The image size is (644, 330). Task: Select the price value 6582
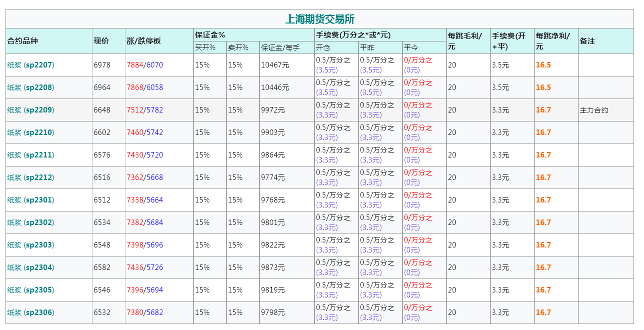102,267
